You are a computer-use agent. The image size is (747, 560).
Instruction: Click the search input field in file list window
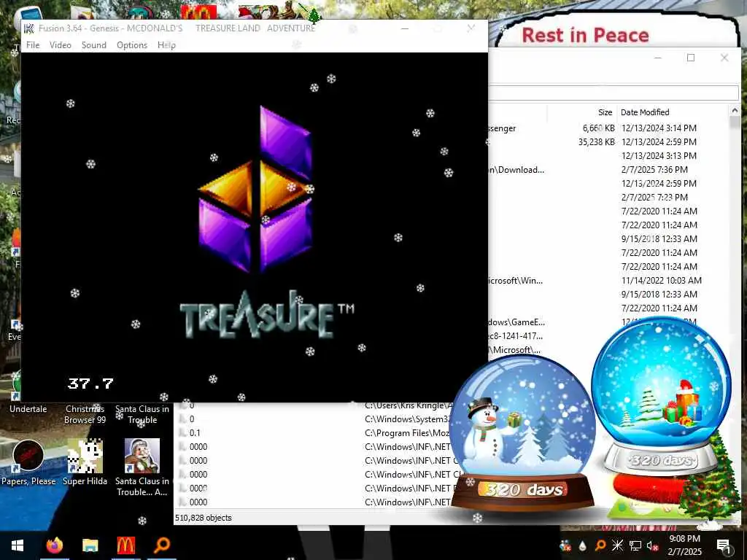click(614, 93)
